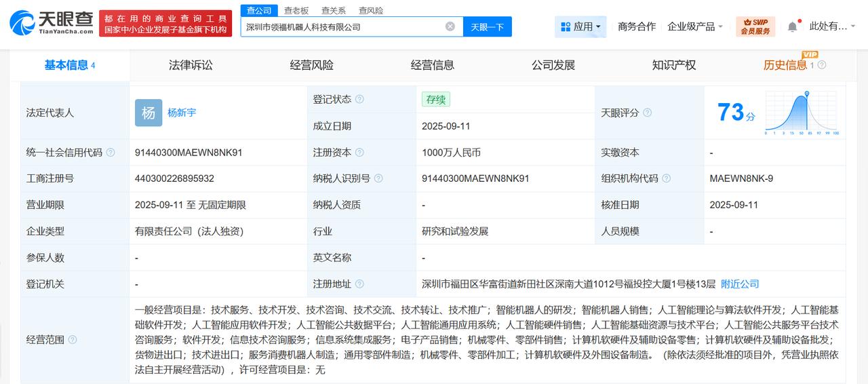Click the 天眼一下 search button
This screenshot has height=384, width=868.
click(488, 26)
